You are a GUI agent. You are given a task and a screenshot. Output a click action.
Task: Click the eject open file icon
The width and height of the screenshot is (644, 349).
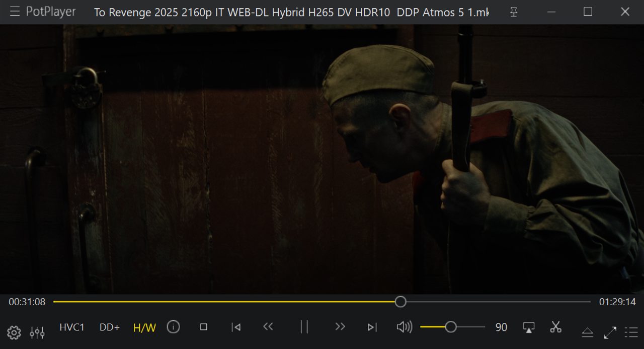click(x=587, y=332)
